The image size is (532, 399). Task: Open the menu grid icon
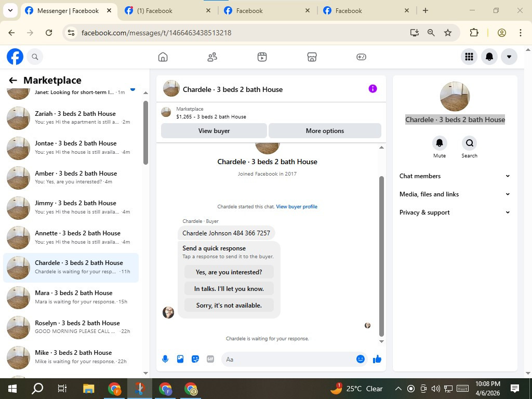469,57
